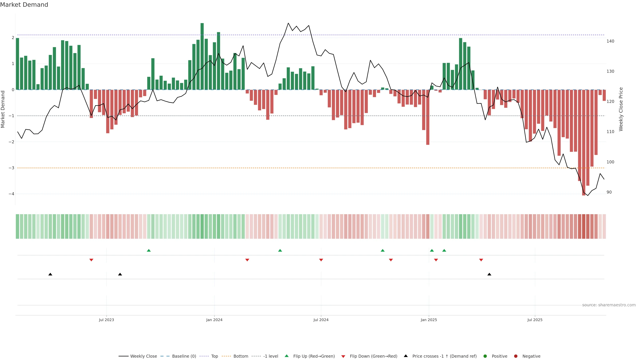Click the Jan 2024 x-axis label
Viewport: 644px width, 362px height.
214,320
